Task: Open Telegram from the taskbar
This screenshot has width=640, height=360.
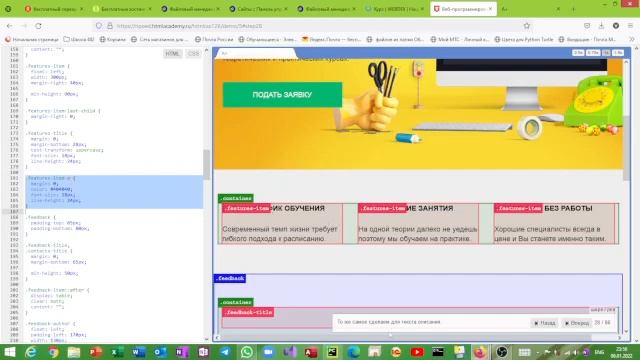Action: click(225, 352)
